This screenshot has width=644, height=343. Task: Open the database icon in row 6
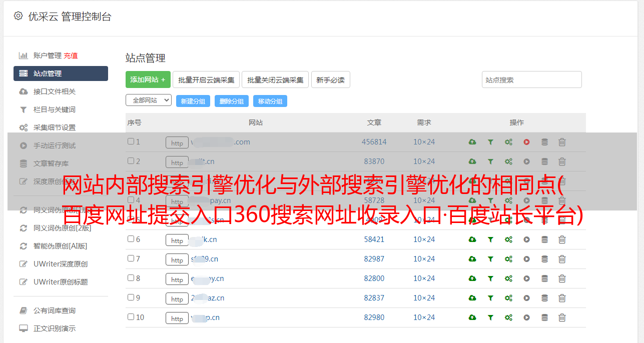[544, 239]
